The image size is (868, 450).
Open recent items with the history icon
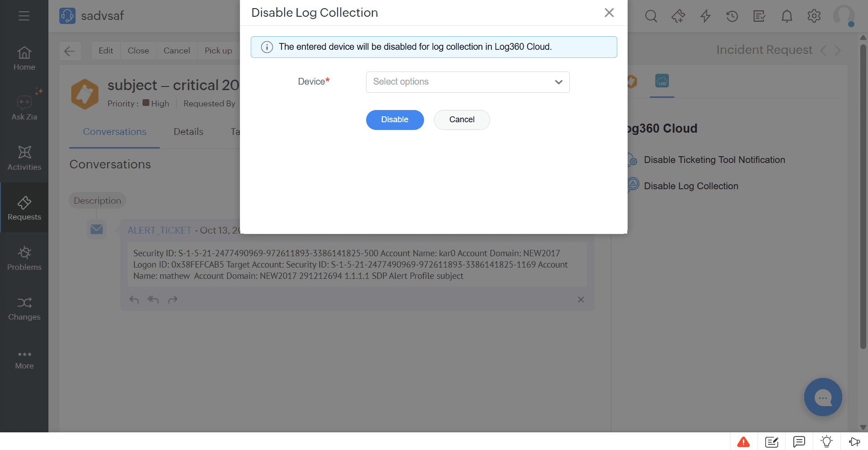pos(732,16)
